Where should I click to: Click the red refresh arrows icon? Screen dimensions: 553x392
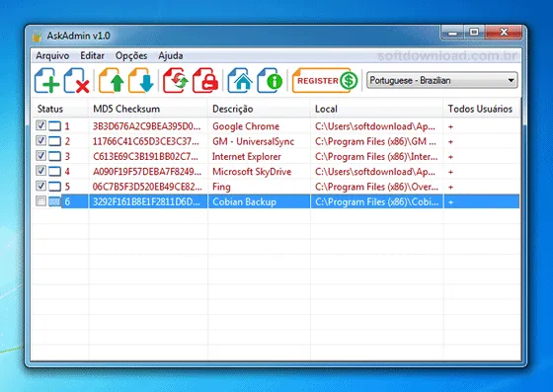(x=176, y=81)
